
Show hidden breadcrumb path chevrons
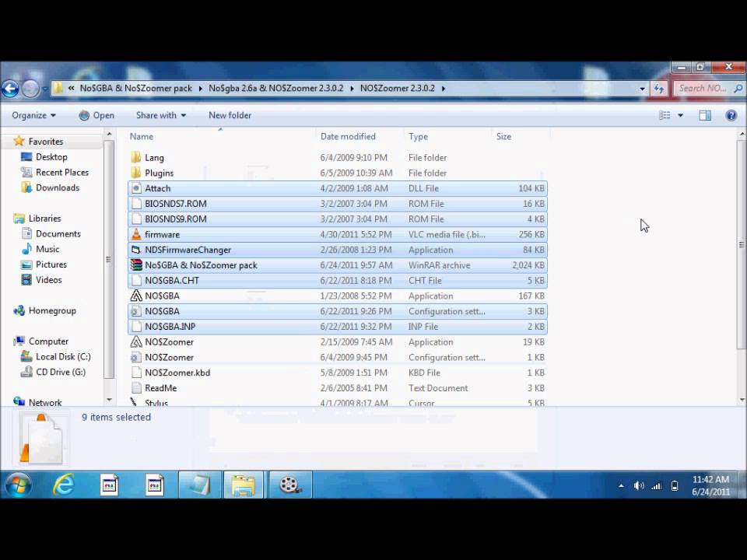pos(71,88)
